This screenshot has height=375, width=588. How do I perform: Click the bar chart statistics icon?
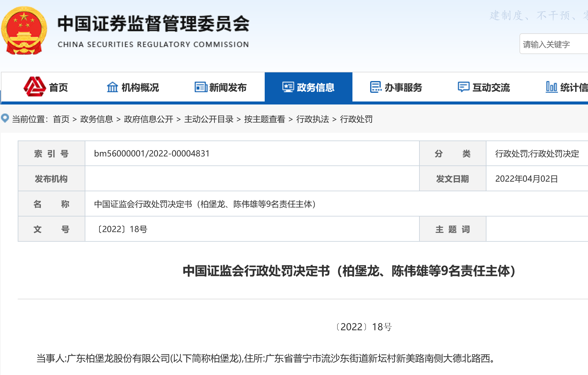551,87
